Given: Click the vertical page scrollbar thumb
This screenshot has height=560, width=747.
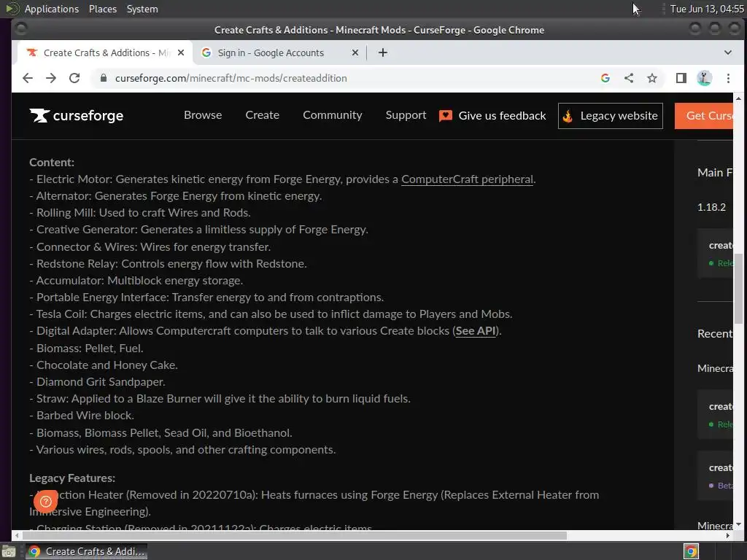Looking at the screenshot, I should tap(738, 288).
